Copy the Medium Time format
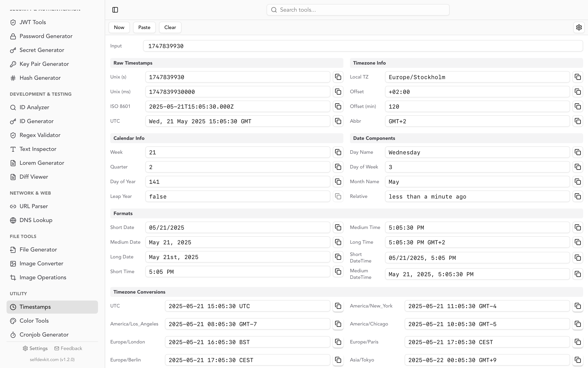The width and height of the screenshot is (588, 368). 578,227
